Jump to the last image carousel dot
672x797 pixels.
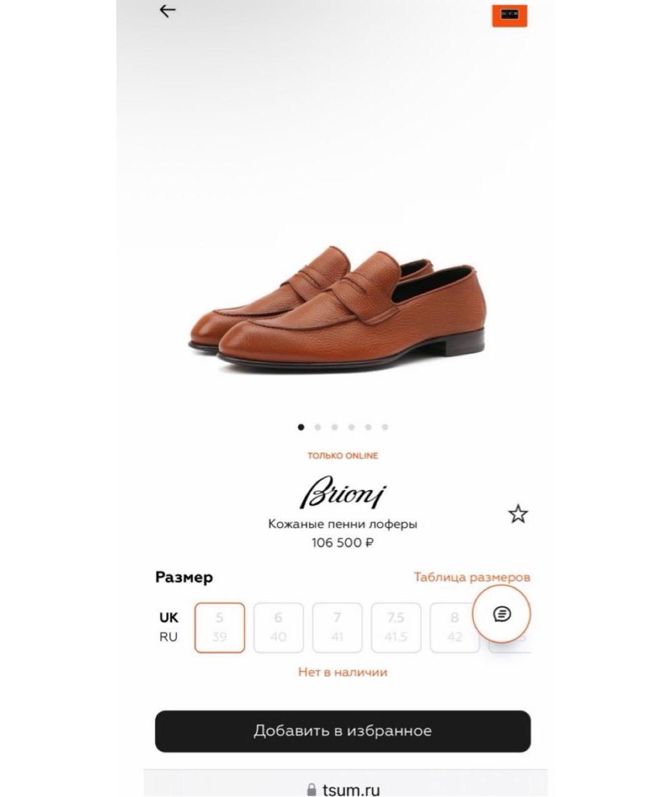click(385, 427)
